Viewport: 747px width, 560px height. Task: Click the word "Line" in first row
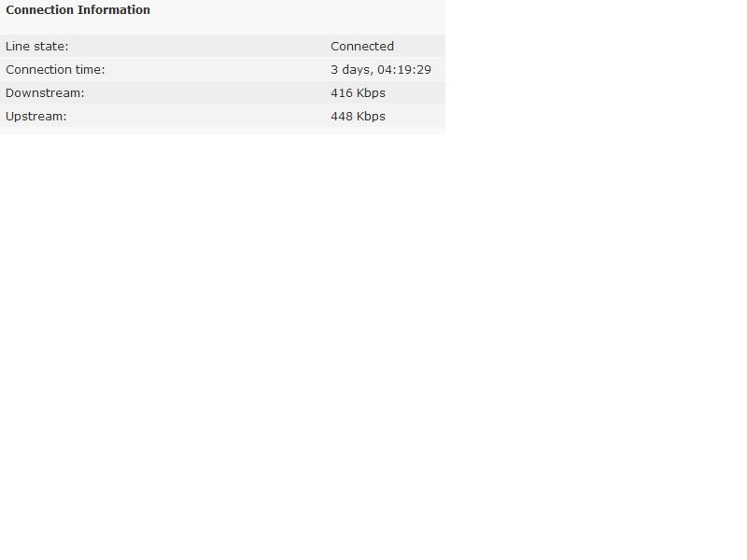click(18, 46)
